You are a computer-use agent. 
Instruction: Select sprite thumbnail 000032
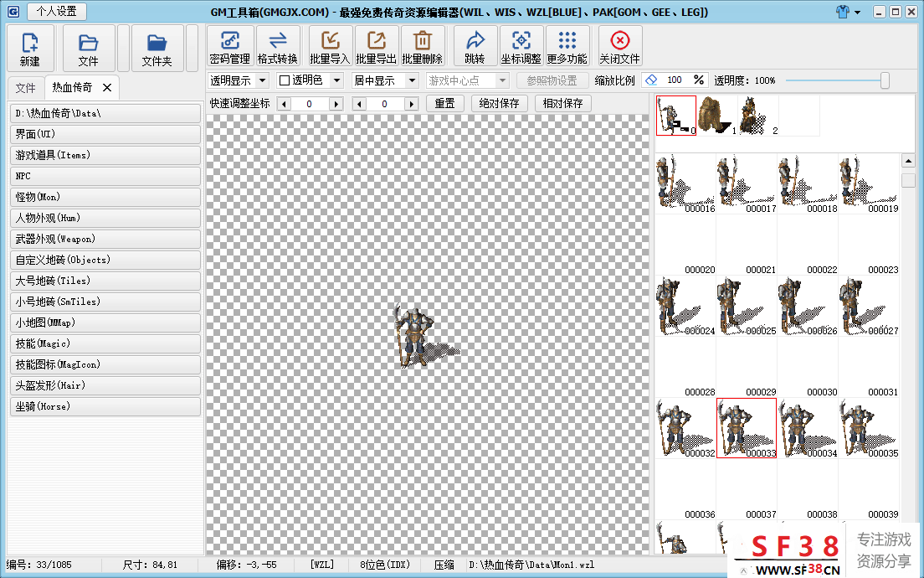[686, 428]
